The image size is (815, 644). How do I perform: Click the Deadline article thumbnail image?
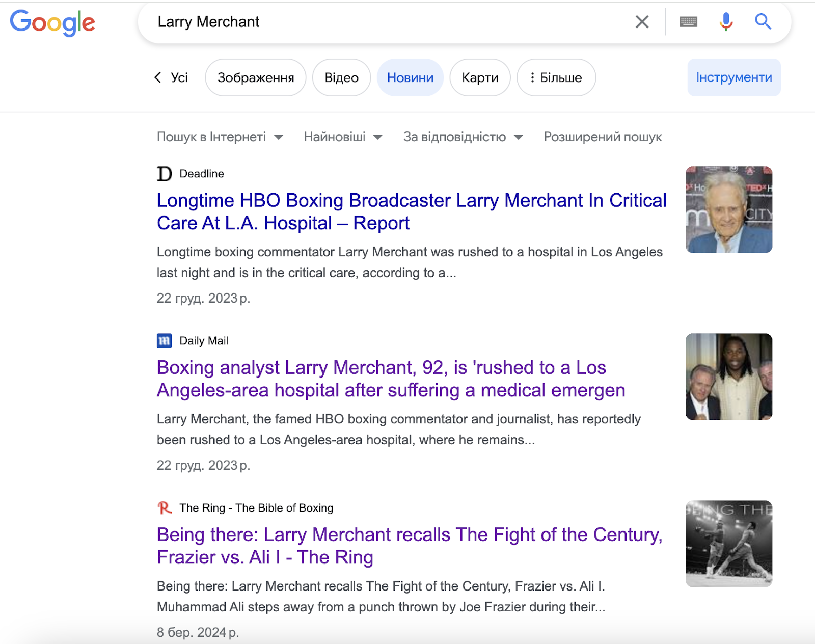[729, 209]
